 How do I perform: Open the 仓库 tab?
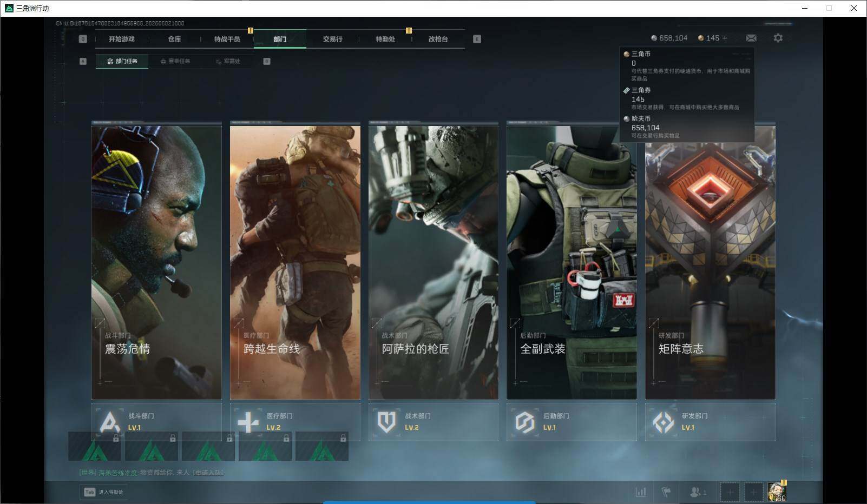(x=174, y=39)
